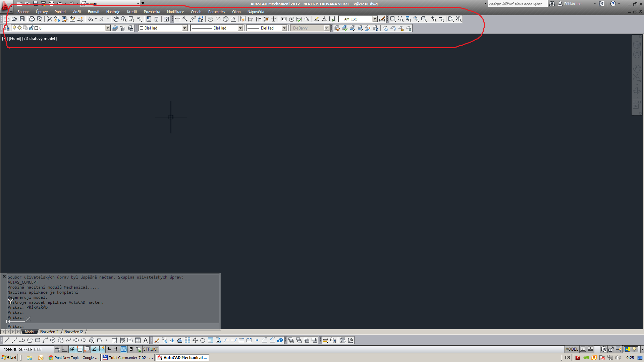Click the Print icon in the standard toolbar

click(32, 19)
